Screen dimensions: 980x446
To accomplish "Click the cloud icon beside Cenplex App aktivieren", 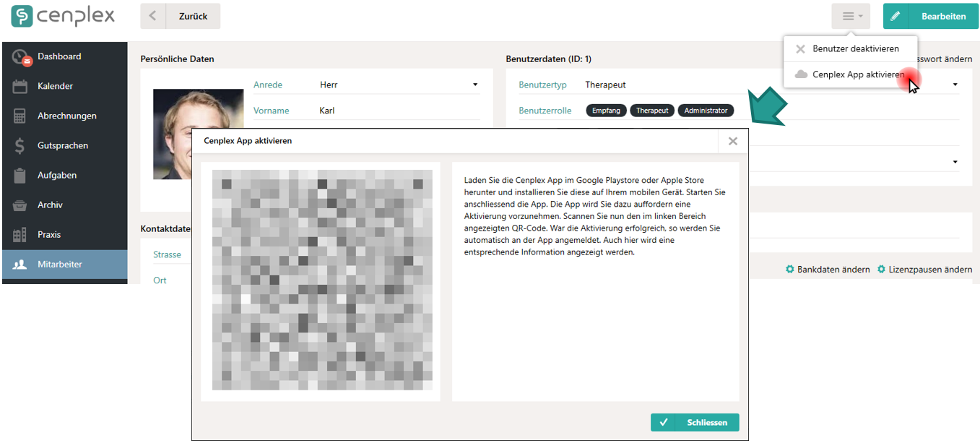I will (x=800, y=74).
